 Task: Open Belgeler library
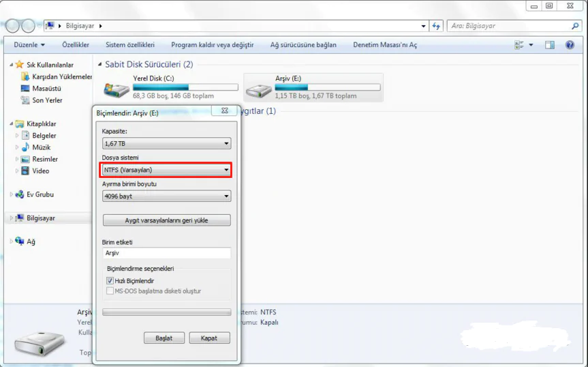(39, 136)
